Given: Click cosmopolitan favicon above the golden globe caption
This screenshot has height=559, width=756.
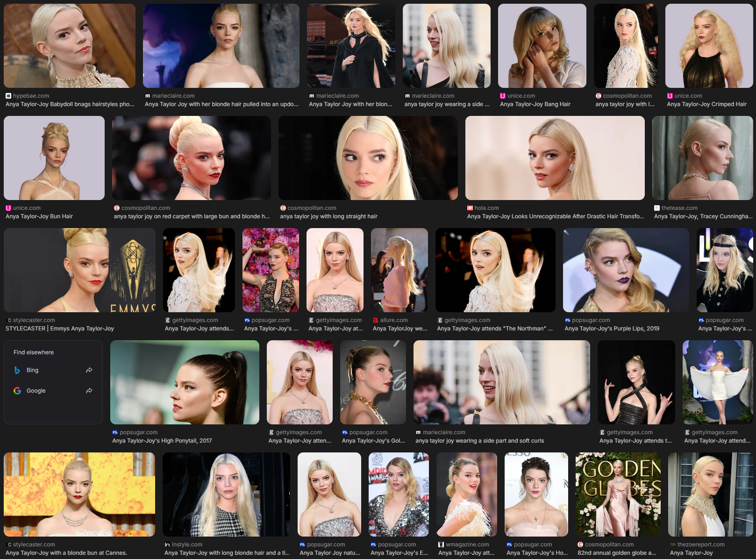Looking at the screenshot, I should [580, 545].
